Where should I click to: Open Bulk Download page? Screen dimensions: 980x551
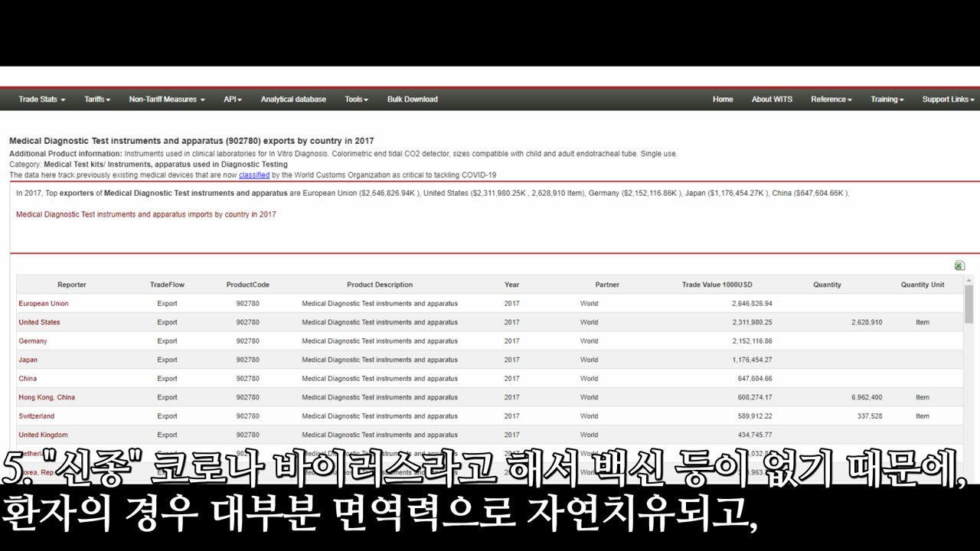coord(413,99)
